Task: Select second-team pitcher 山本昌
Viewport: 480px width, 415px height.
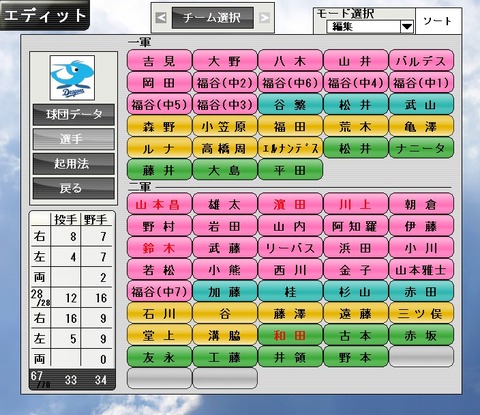Action: click(159, 204)
